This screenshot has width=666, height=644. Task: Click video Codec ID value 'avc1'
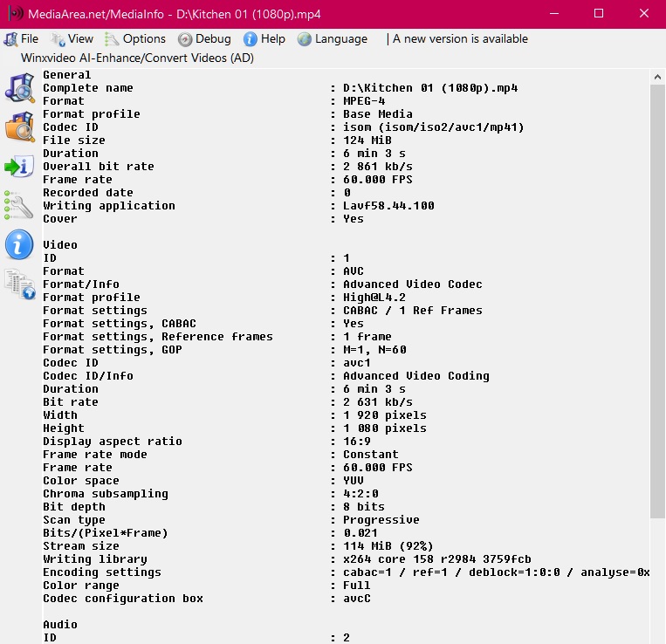coord(357,363)
